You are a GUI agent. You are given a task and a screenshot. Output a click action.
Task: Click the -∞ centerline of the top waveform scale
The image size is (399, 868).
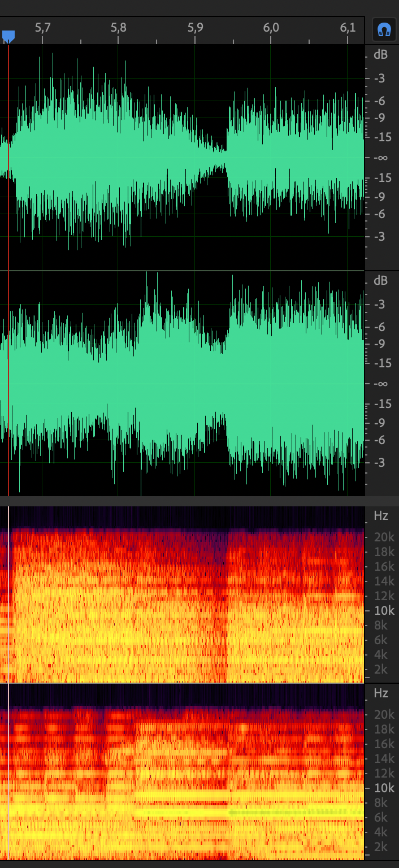pyautogui.click(x=381, y=157)
